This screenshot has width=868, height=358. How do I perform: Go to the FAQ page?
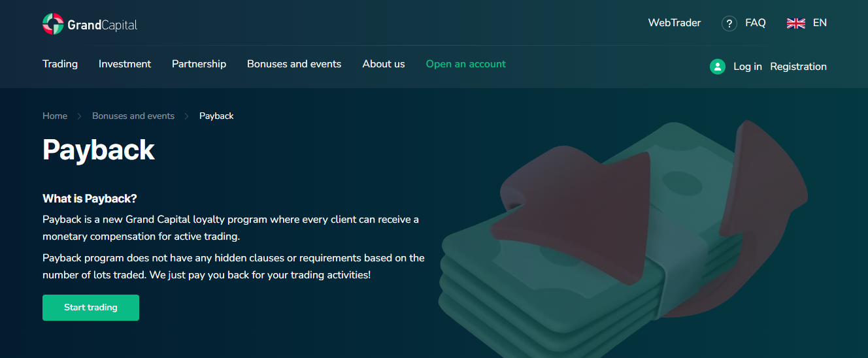pos(755,23)
